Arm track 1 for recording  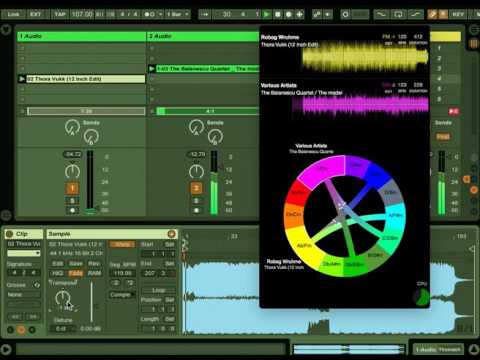pyautogui.click(x=72, y=210)
